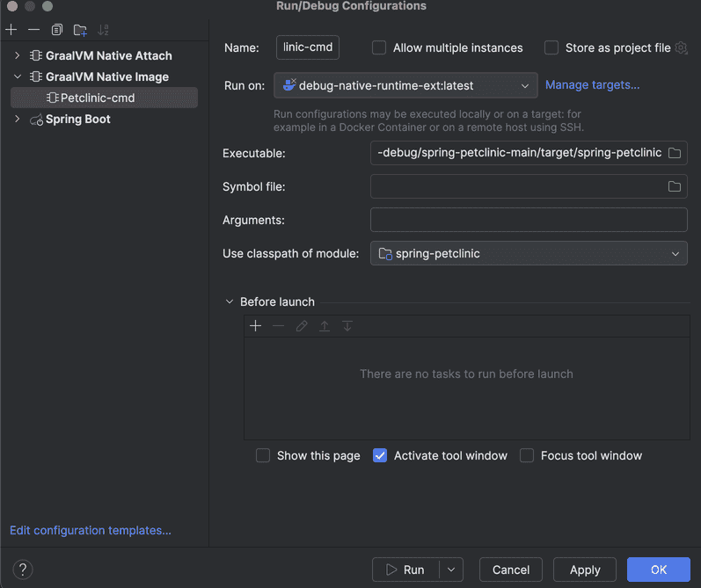701x588 pixels.
Task: Add a Before launch task
Action: coord(255,326)
